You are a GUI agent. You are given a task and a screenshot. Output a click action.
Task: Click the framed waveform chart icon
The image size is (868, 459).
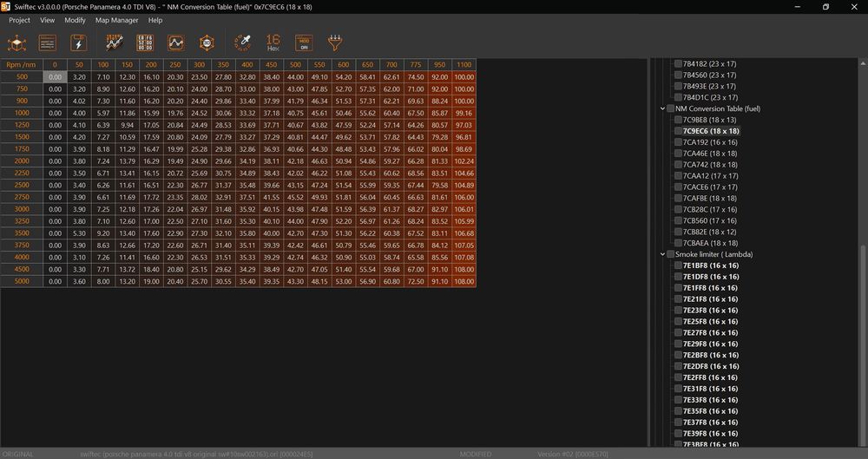tap(176, 43)
